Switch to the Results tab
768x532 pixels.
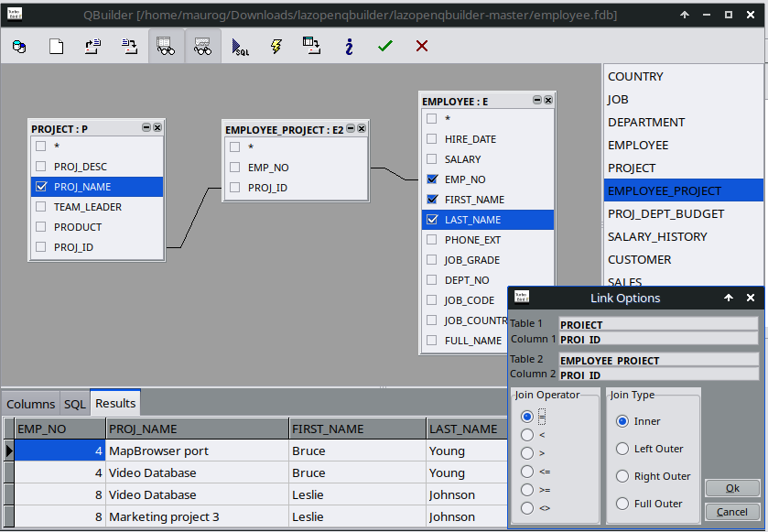click(x=115, y=403)
